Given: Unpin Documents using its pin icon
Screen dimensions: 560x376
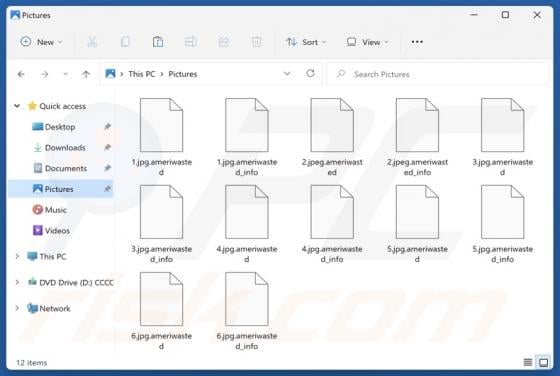Looking at the screenshot, I should pos(107,168).
